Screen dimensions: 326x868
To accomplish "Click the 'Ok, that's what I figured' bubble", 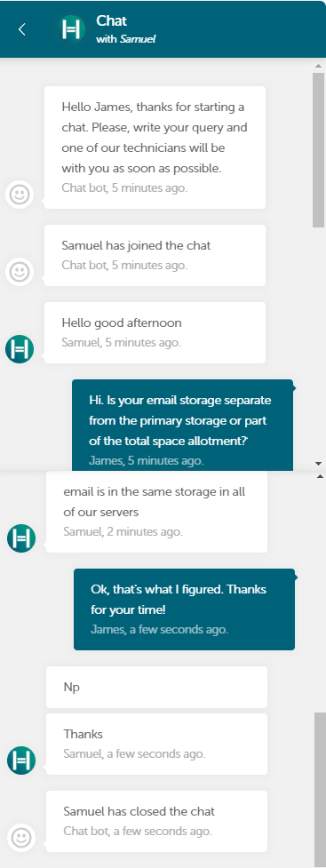I will point(184,609).
